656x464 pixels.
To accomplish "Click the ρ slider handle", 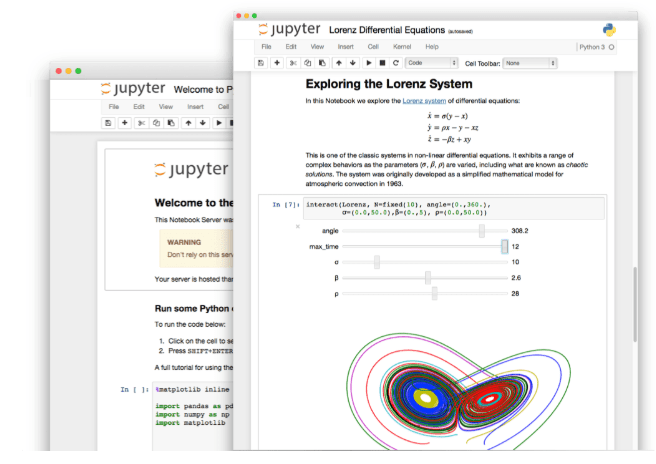I will click(x=435, y=293).
